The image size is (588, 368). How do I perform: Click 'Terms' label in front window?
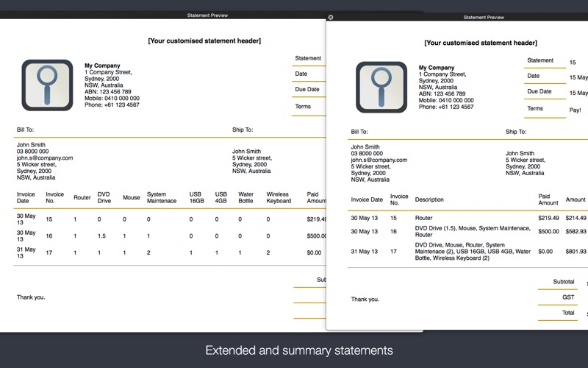[535, 108]
